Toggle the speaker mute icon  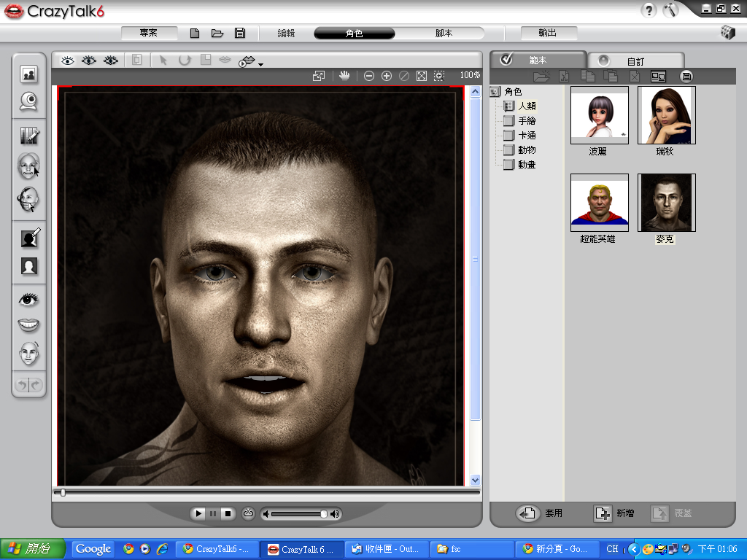click(x=267, y=514)
